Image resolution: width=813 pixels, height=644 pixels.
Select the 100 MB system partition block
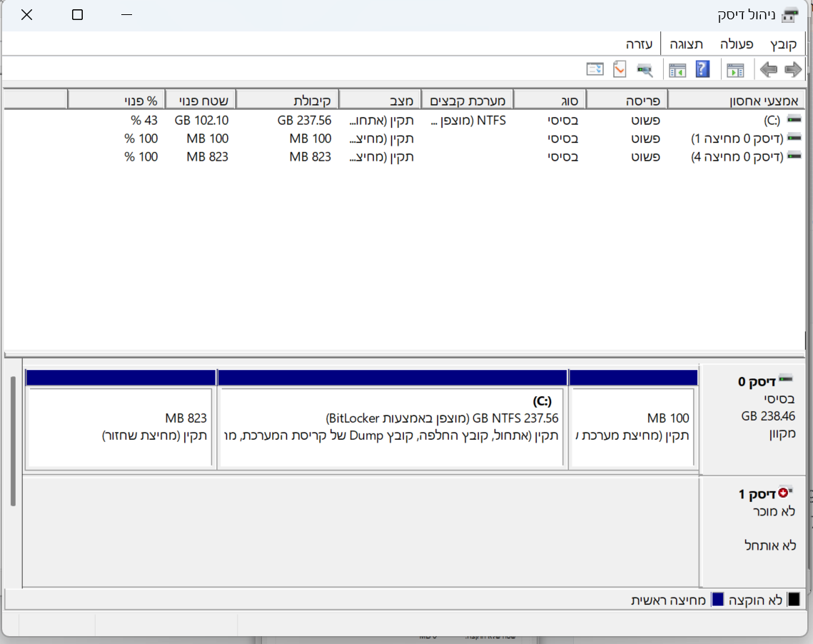tap(632, 426)
